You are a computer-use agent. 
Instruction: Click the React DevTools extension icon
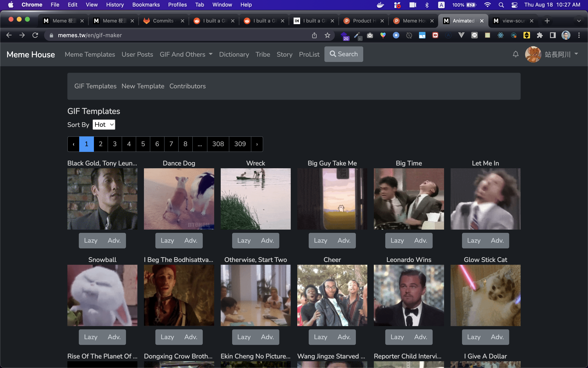(x=501, y=35)
